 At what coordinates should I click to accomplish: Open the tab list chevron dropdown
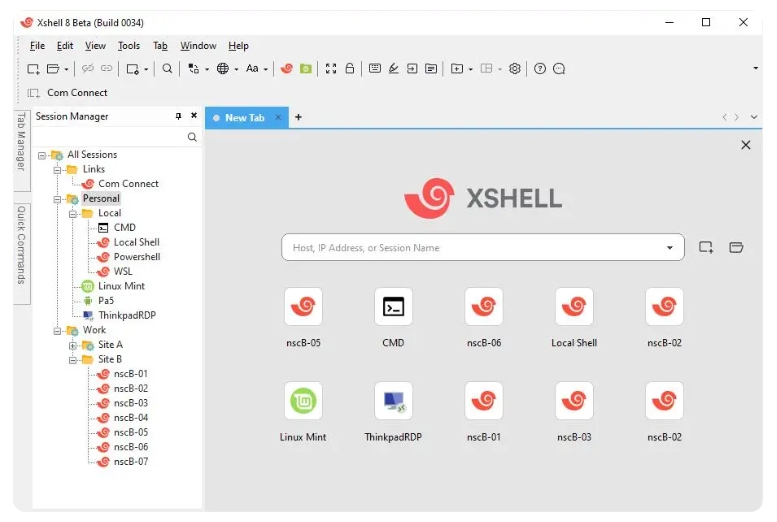754,117
